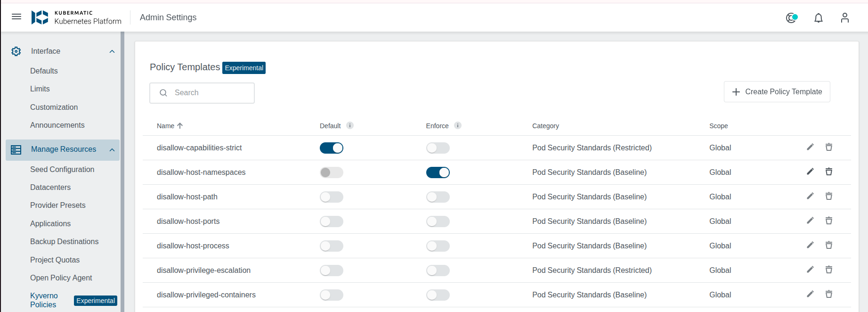Disable Default toggle for disallow-capabilities-strict

[332, 148]
